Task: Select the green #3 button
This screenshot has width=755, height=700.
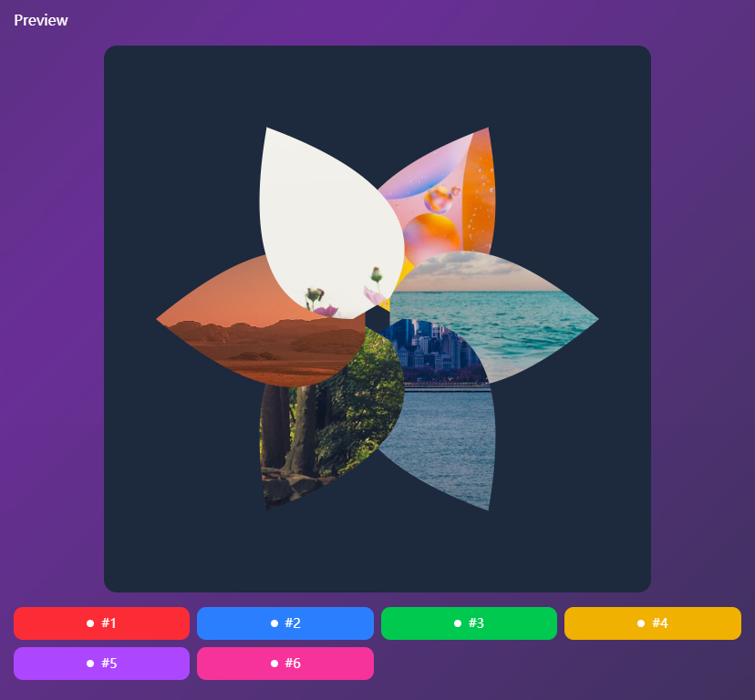Action: 469,623
